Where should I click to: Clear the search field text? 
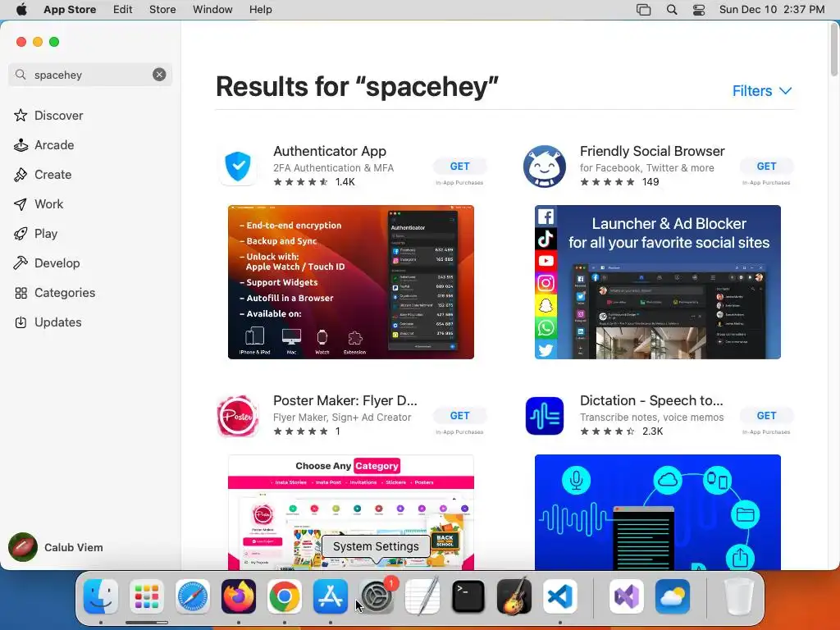(x=159, y=75)
